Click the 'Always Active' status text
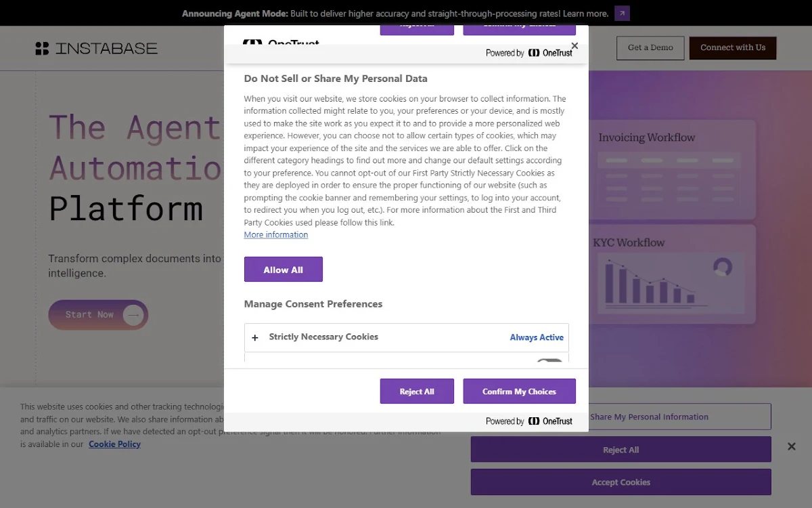Screen dimensions: 812x508 pyautogui.click(x=537, y=337)
